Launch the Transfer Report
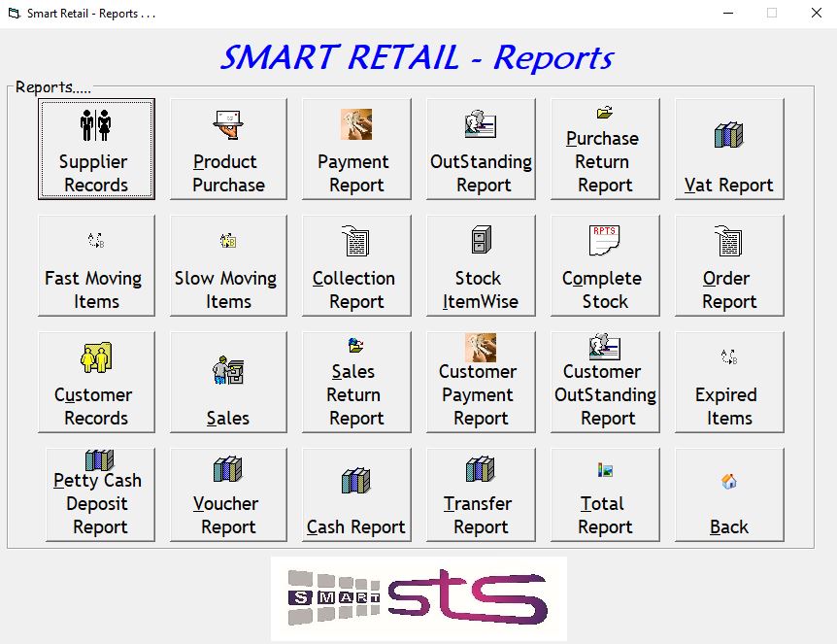Screen dimensions: 837x644 pos(481,494)
